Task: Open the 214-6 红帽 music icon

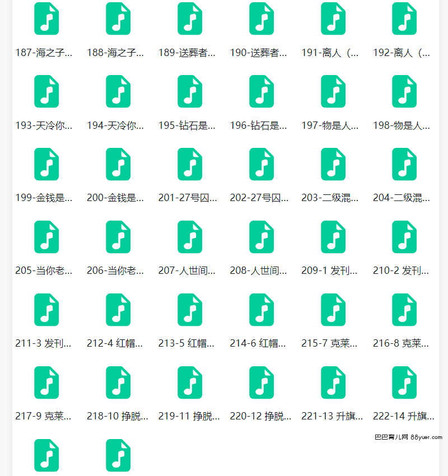Action: [x=262, y=310]
